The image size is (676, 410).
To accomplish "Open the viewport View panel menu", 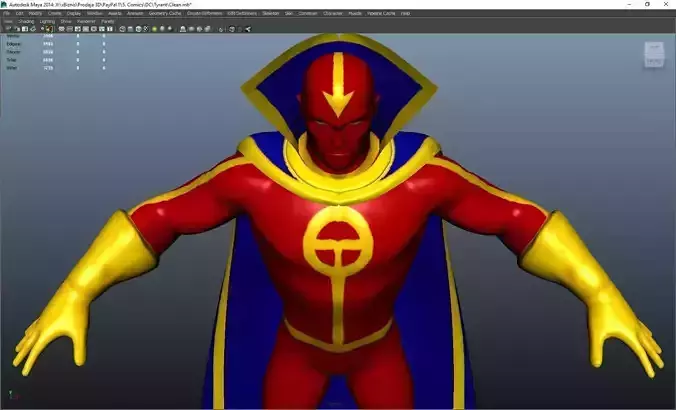I will click(x=8, y=21).
